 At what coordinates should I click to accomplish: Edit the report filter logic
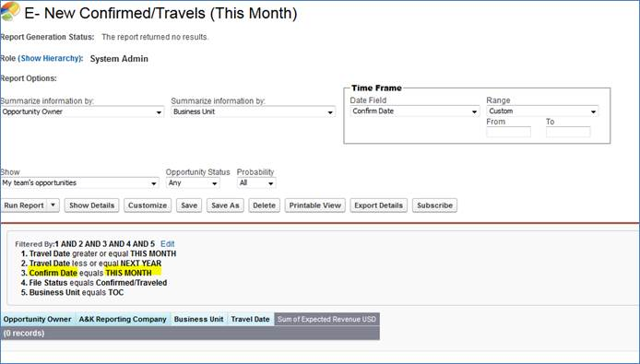point(167,244)
